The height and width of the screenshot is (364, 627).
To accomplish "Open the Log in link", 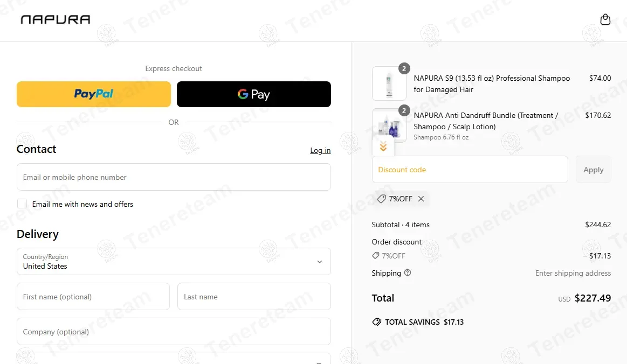I will pyautogui.click(x=320, y=150).
